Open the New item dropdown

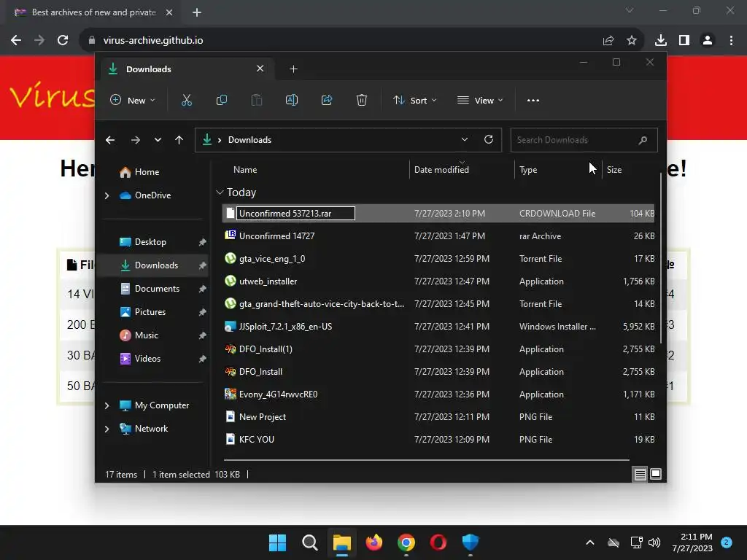point(133,101)
